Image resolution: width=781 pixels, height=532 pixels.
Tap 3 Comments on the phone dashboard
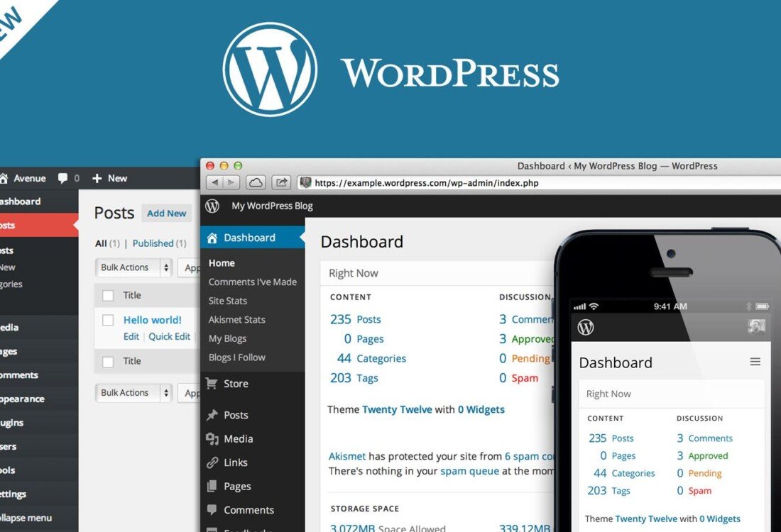point(704,438)
